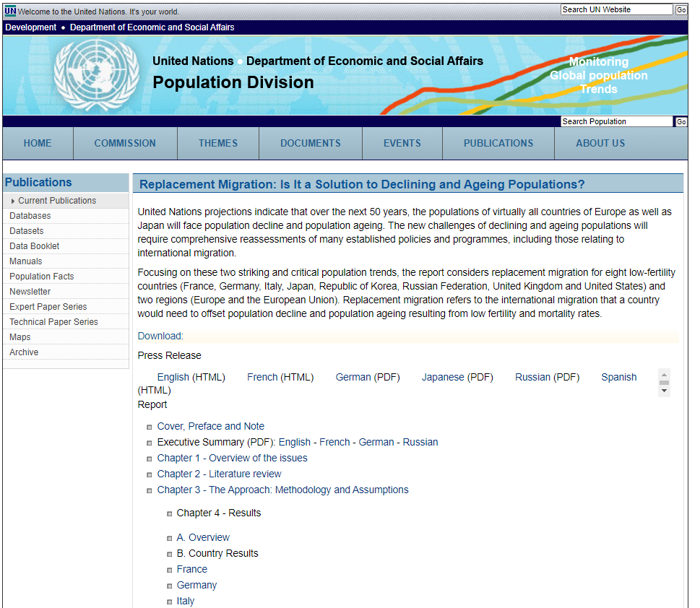
Task: Open the Germany country results link
Action: [197, 586]
